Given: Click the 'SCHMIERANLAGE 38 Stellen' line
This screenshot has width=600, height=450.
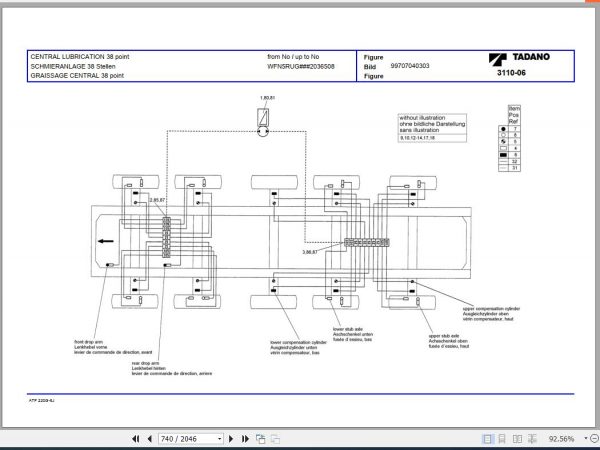Looking at the screenshot, I should pos(73,66).
